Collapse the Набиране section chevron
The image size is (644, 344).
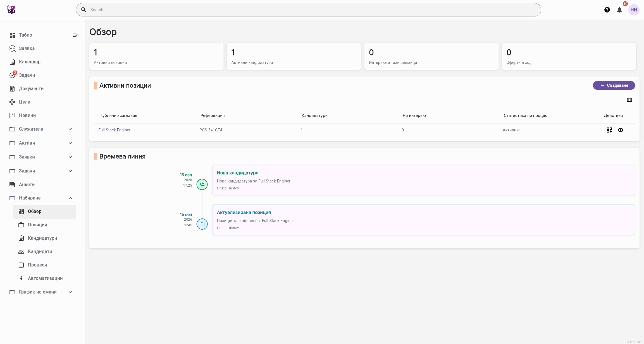pyautogui.click(x=70, y=198)
